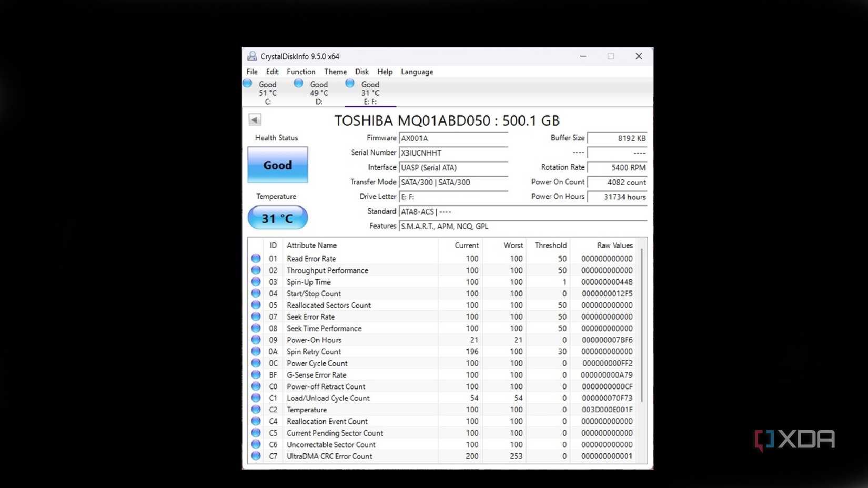This screenshot has width=868, height=488.
Task: Open the Help menu
Action: [x=385, y=72]
